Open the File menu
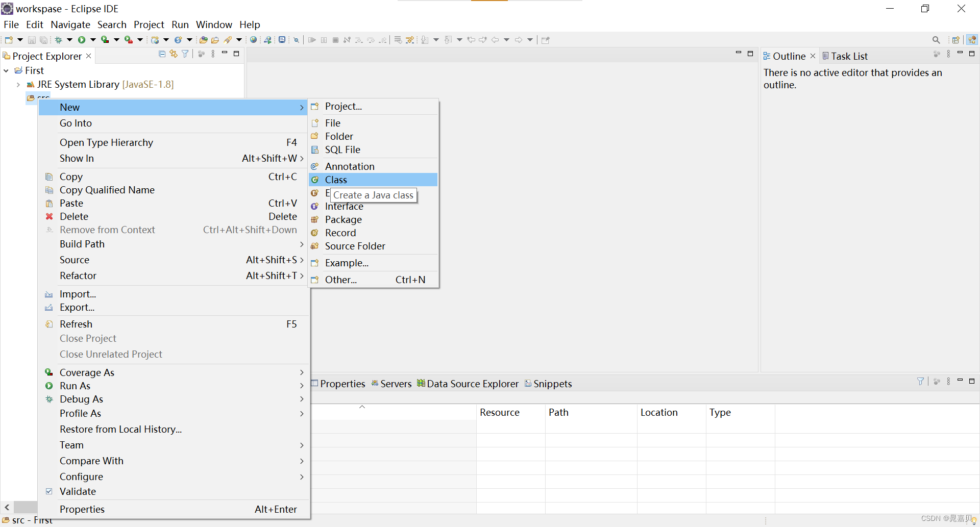The width and height of the screenshot is (980, 527). point(11,24)
